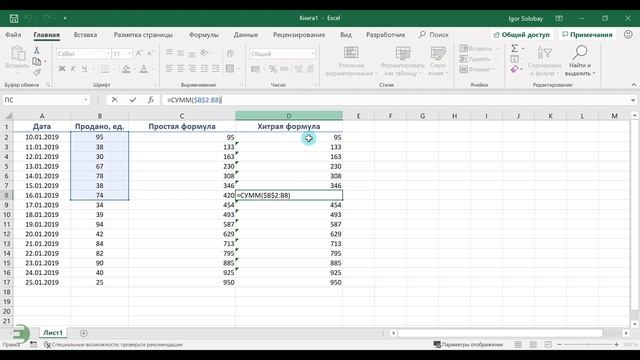Click the Общий доступ share button

tap(522, 35)
